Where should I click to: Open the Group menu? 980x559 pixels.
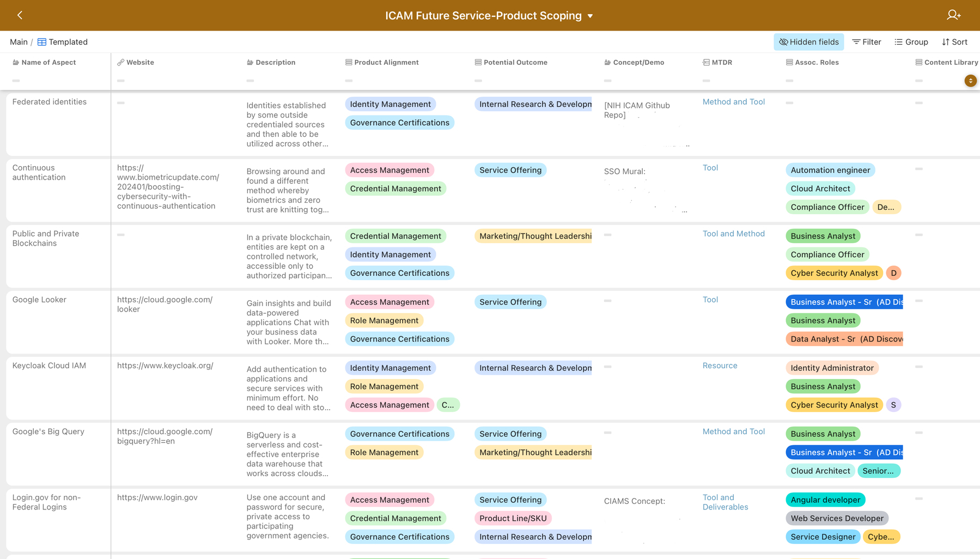click(911, 42)
